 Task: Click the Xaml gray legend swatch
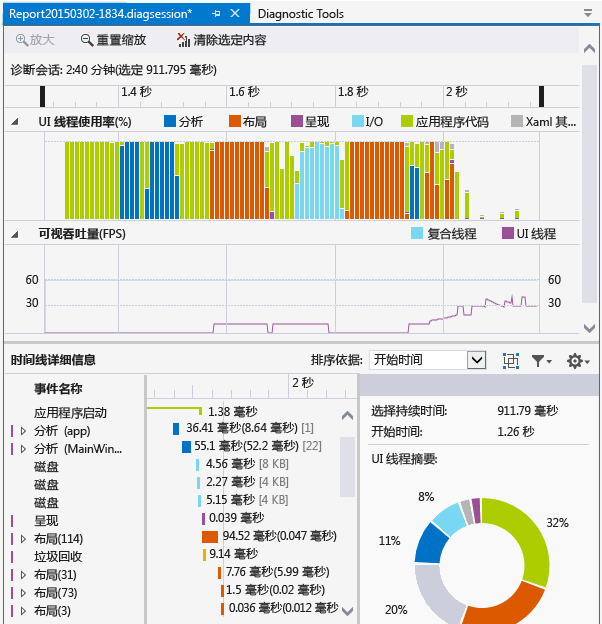click(x=516, y=121)
